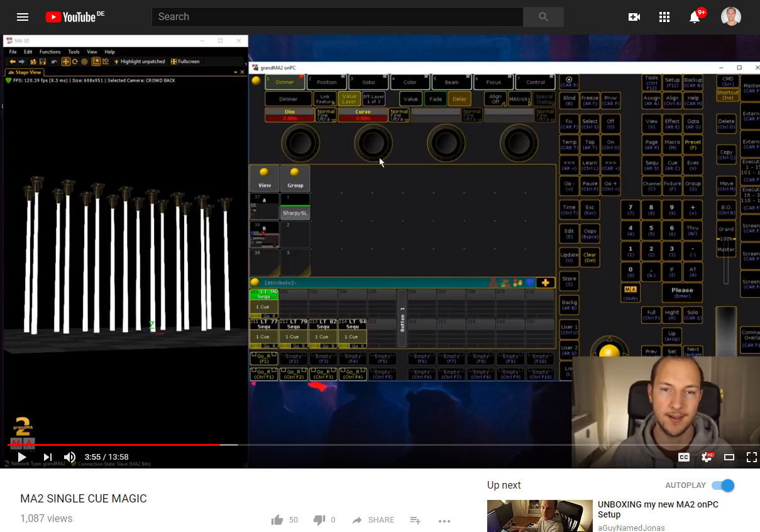Open the Tools menu in MA 3D
The image size is (760, 532).
[74, 52]
